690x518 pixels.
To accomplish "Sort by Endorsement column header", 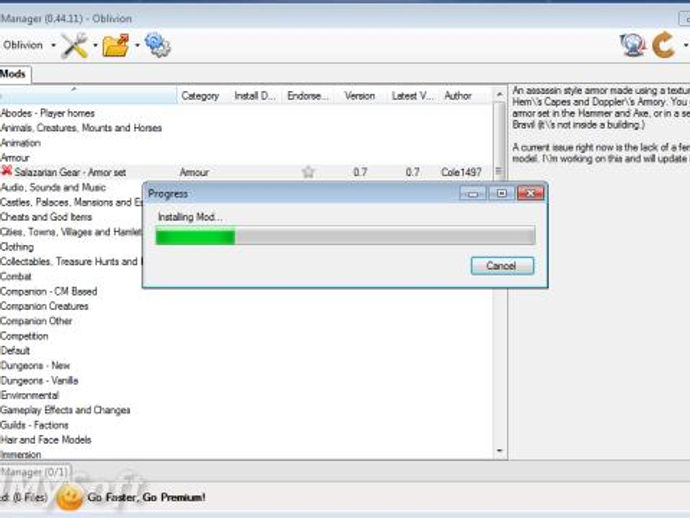I will pos(307,96).
